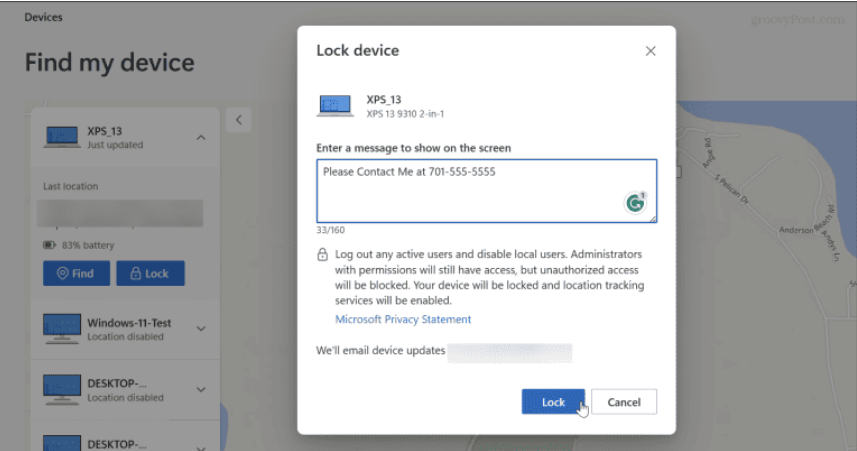Viewport: 857px width, 451px height.
Task: Confirm with the Lock button in dialog
Action: [x=553, y=402]
